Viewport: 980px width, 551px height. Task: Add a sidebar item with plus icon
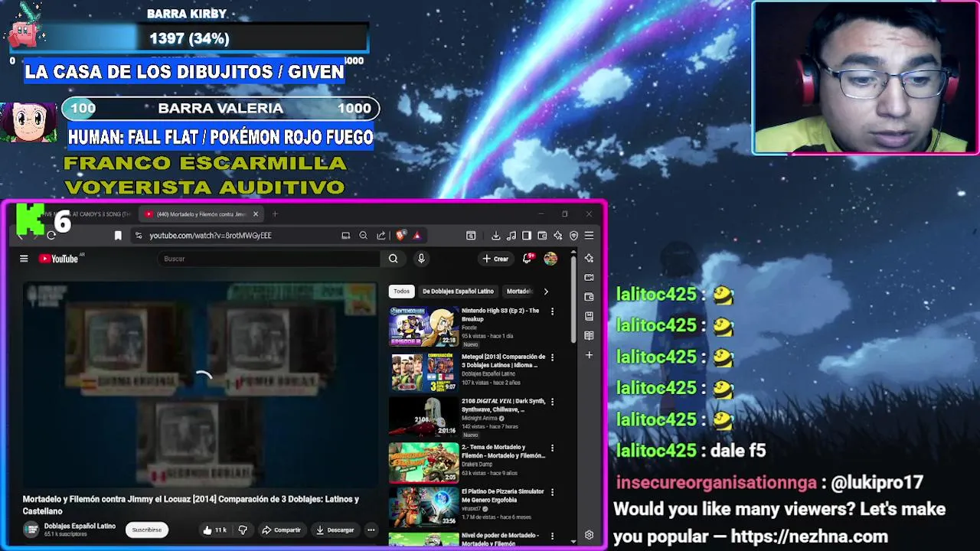tap(589, 355)
